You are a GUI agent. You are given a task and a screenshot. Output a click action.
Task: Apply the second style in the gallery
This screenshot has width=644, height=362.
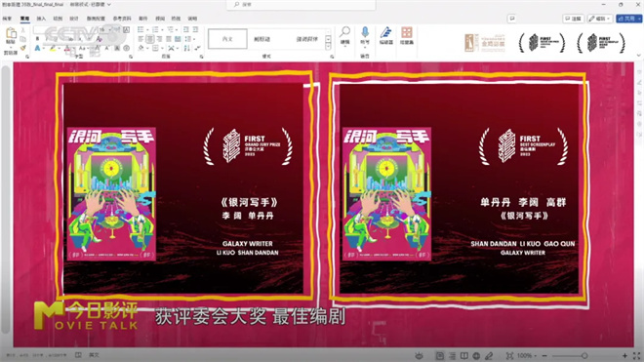click(x=262, y=39)
